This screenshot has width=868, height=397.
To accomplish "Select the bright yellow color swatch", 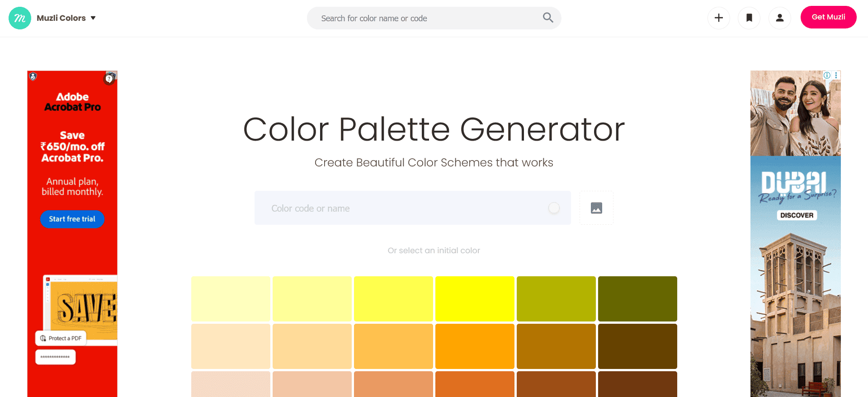I will 475,298.
